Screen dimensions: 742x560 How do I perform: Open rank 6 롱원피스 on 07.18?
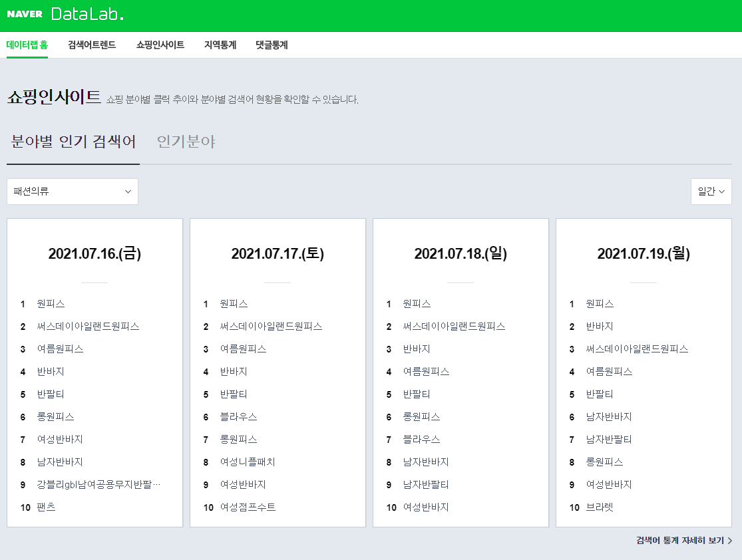pos(422,417)
